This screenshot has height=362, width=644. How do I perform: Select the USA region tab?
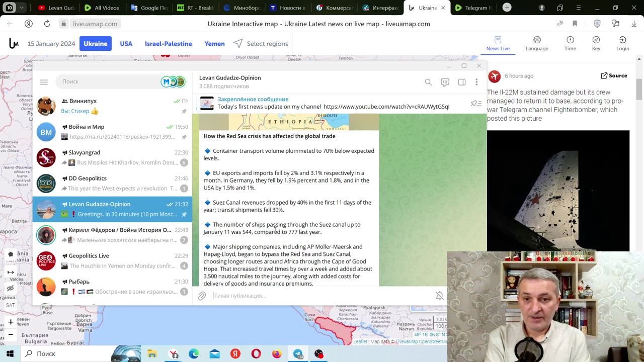coord(126,44)
